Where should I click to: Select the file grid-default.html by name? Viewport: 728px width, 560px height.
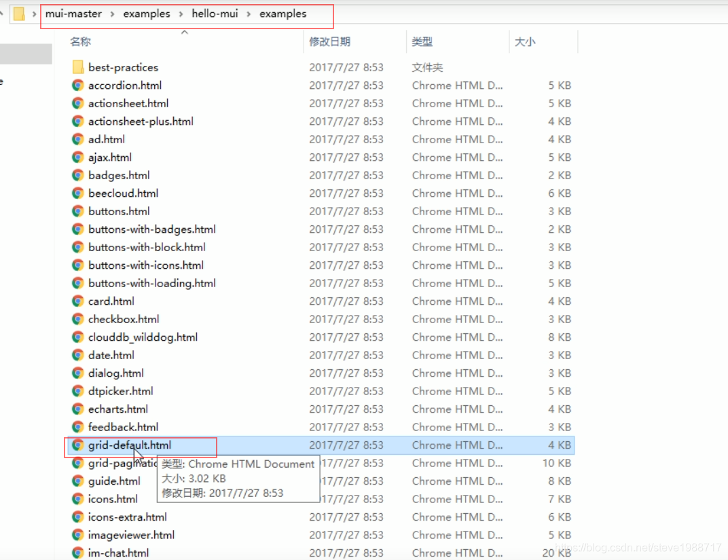click(130, 445)
